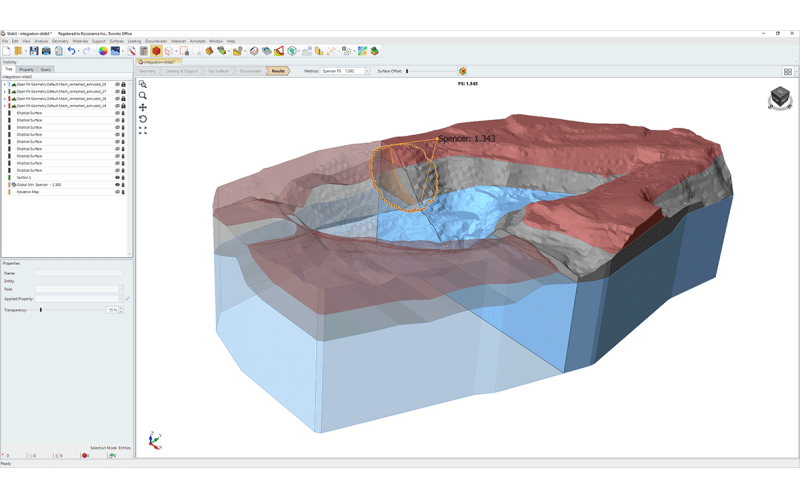Adjust the Transparency slider
Viewport: 800px width, 500px height.
coord(41,310)
